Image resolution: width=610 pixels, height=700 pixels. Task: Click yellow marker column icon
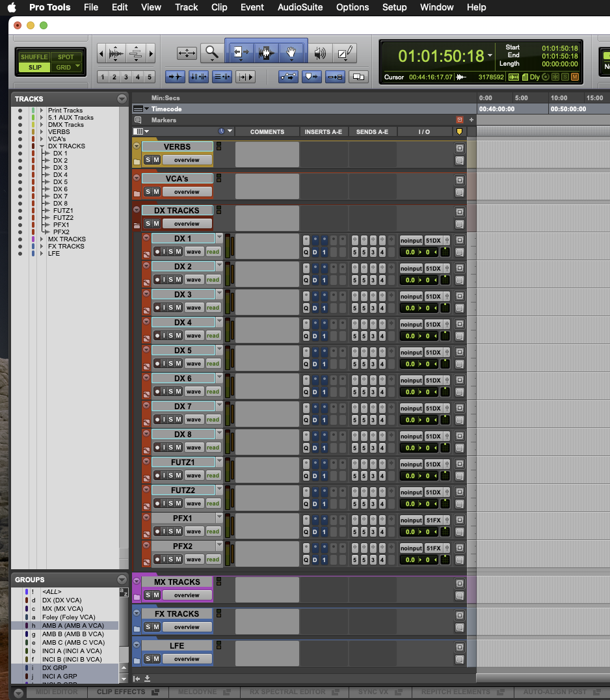tap(459, 131)
